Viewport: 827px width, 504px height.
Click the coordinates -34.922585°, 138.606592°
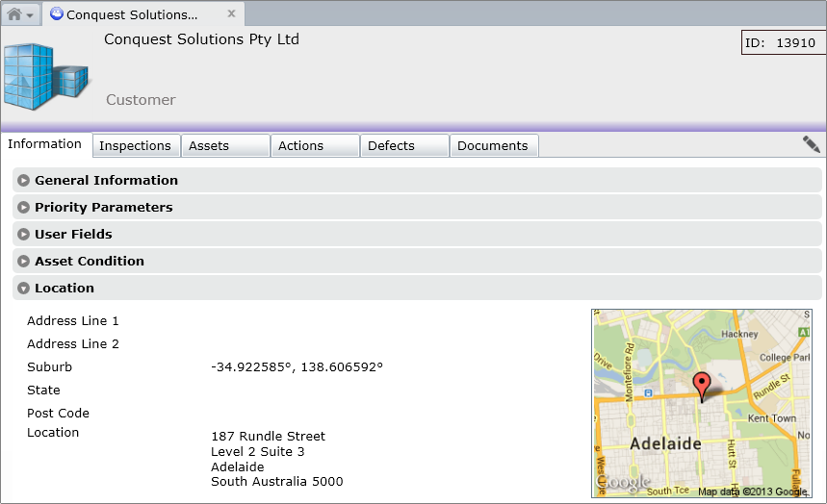pyautogui.click(x=297, y=366)
